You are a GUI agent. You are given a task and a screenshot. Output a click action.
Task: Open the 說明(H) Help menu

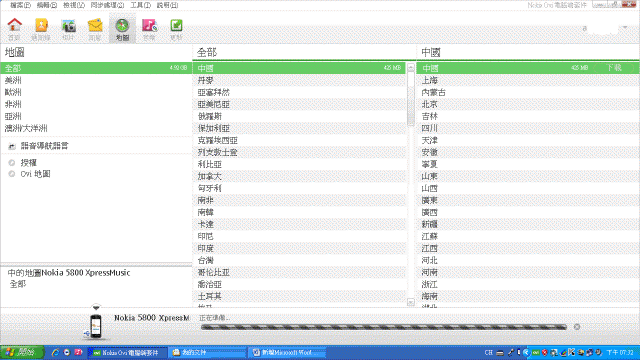coord(167,5)
